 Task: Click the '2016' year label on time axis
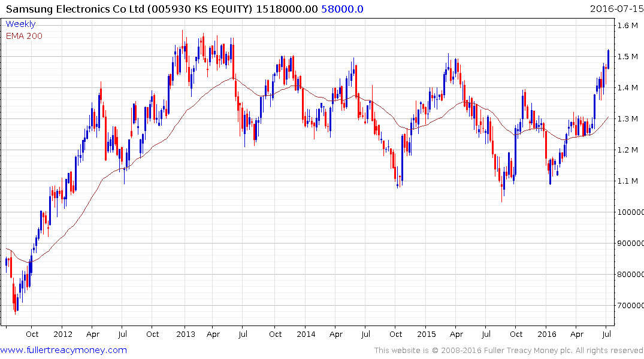point(547,334)
